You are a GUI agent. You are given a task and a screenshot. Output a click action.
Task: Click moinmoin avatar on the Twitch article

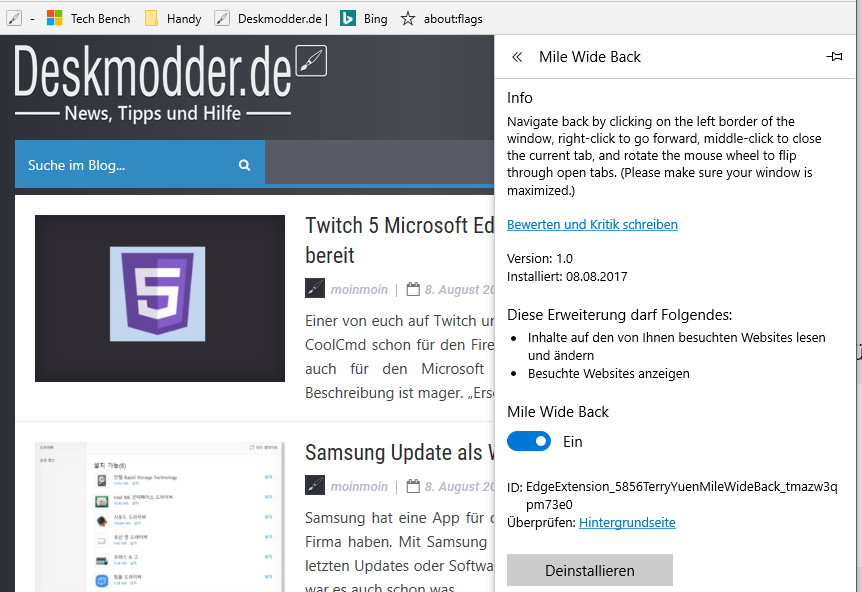[x=315, y=289]
